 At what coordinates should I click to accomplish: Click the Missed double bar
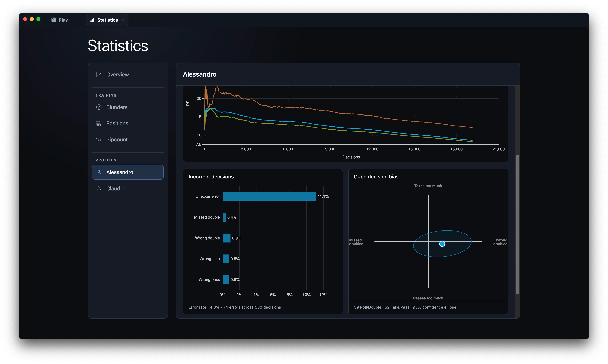(224, 217)
